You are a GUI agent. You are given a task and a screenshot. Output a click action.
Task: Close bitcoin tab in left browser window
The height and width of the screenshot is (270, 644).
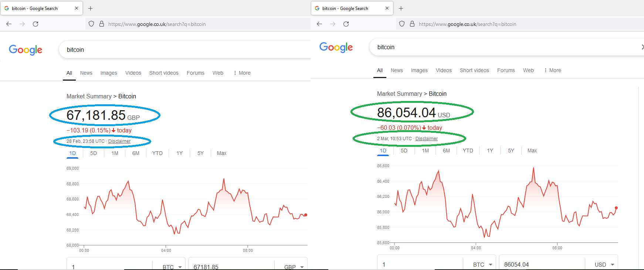click(x=77, y=8)
